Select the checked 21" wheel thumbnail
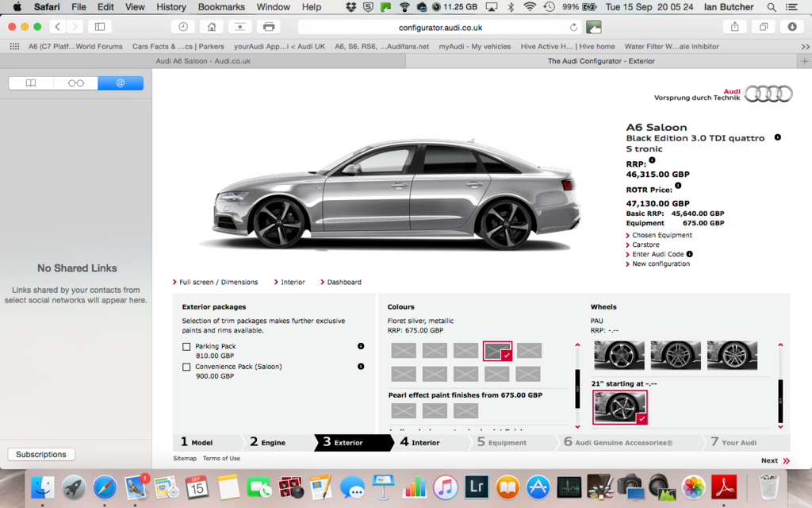Screen dimensions: 812x508 pyautogui.click(x=620, y=407)
